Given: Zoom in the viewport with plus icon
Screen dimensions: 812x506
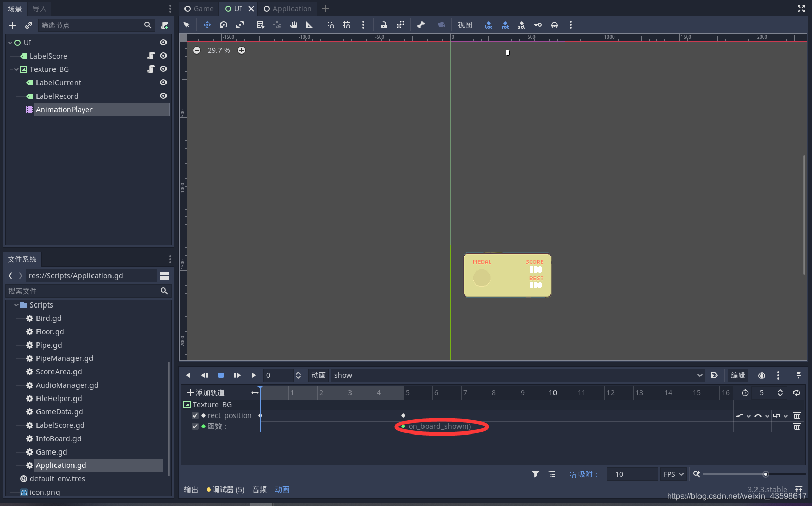Looking at the screenshot, I should [x=242, y=50].
